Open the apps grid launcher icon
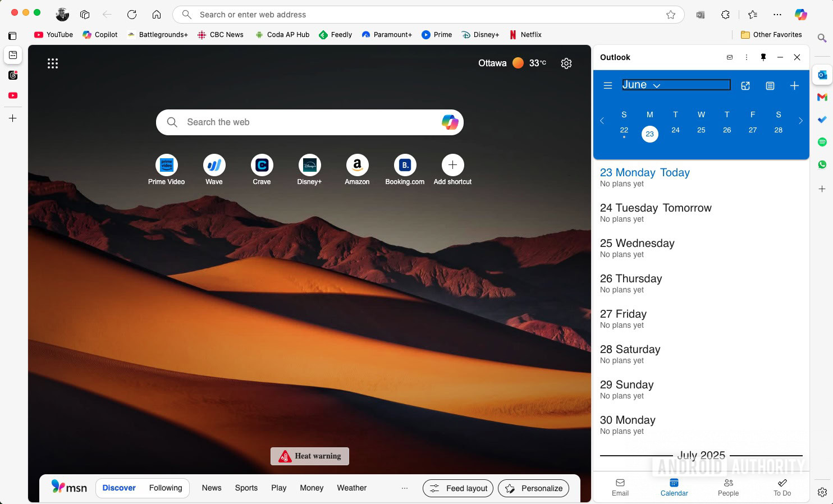Image resolution: width=833 pixels, height=504 pixels. point(53,63)
